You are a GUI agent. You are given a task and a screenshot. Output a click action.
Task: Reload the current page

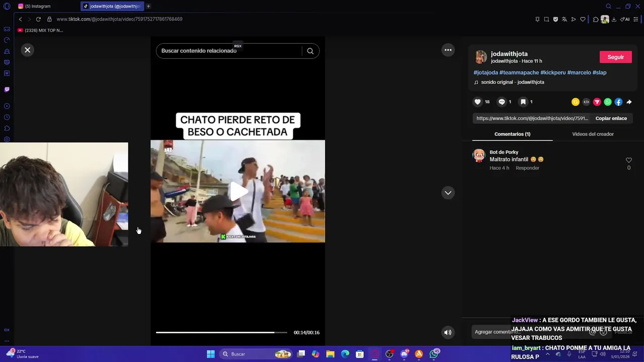pyautogui.click(x=38, y=19)
